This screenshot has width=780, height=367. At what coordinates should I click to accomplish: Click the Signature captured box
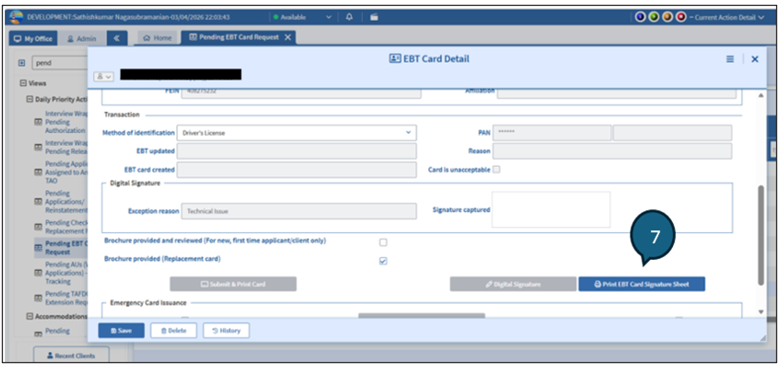point(551,209)
